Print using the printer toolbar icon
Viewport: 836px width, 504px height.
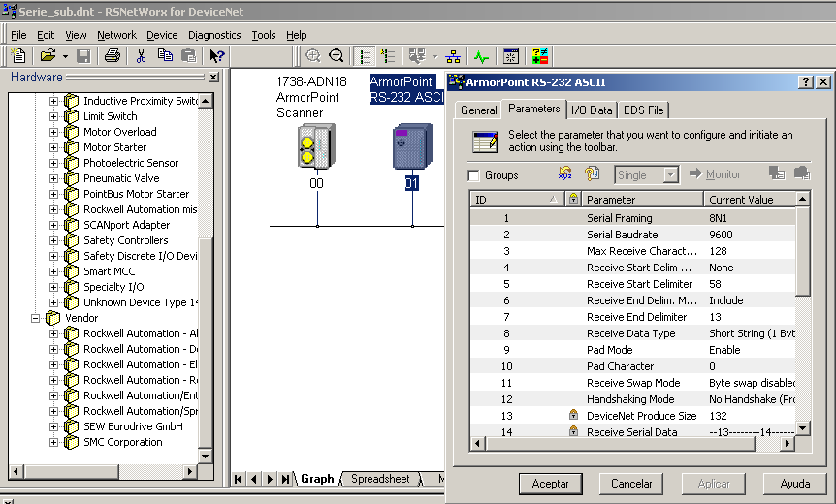pos(112,56)
